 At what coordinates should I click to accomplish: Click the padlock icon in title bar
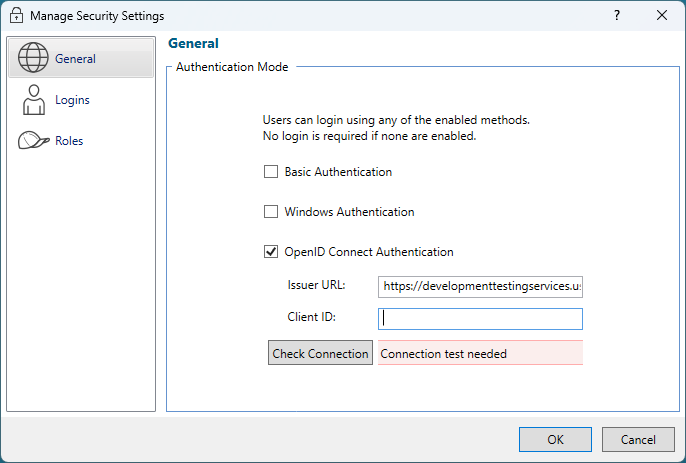16,16
